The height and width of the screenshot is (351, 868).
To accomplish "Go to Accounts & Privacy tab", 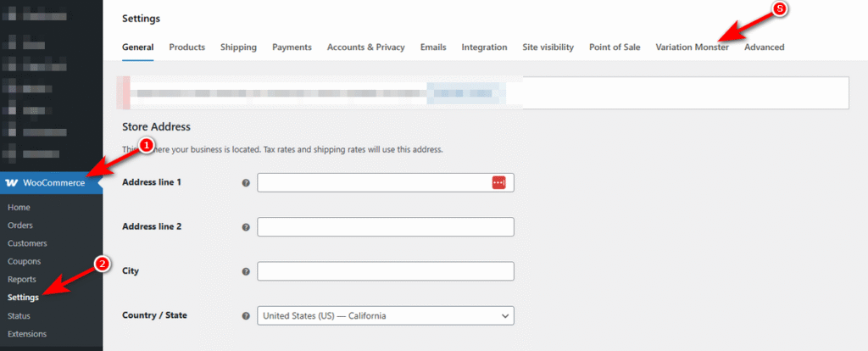I will [x=365, y=47].
